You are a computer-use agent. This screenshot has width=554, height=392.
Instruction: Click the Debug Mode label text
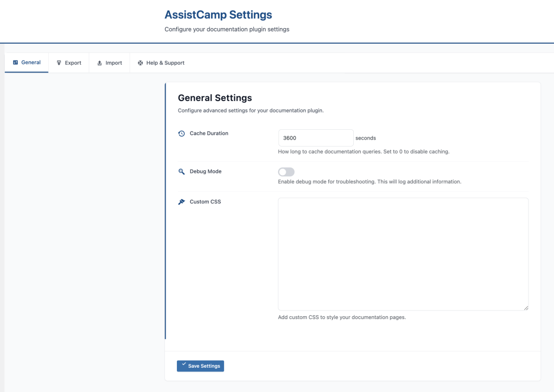click(206, 171)
